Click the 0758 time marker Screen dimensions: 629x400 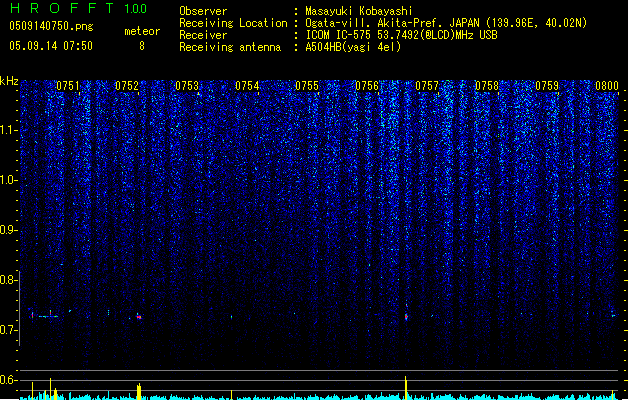pyautogui.click(x=487, y=86)
